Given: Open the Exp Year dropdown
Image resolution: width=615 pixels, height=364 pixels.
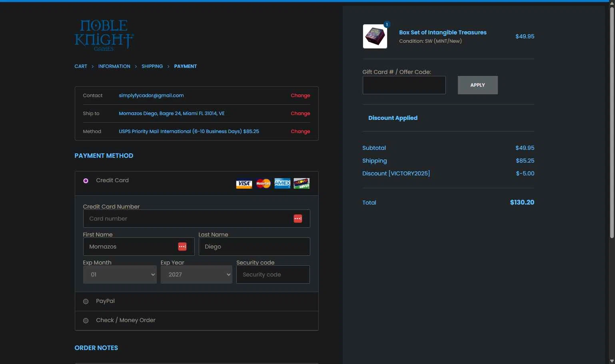Looking at the screenshot, I should pyautogui.click(x=196, y=274).
